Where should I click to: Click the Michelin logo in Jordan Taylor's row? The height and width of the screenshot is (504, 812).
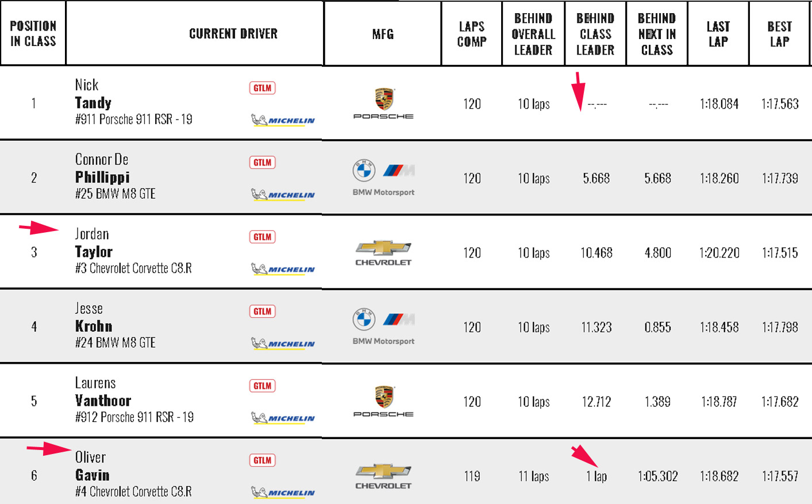[x=283, y=269]
